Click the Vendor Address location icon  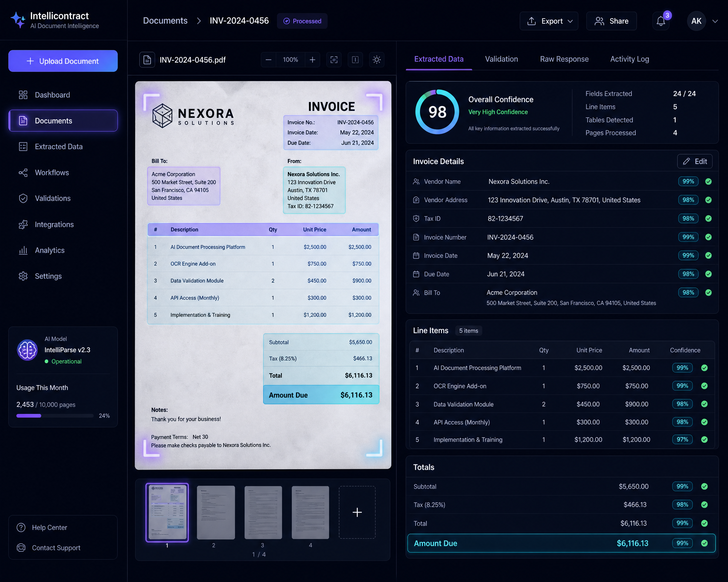point(416,200)
